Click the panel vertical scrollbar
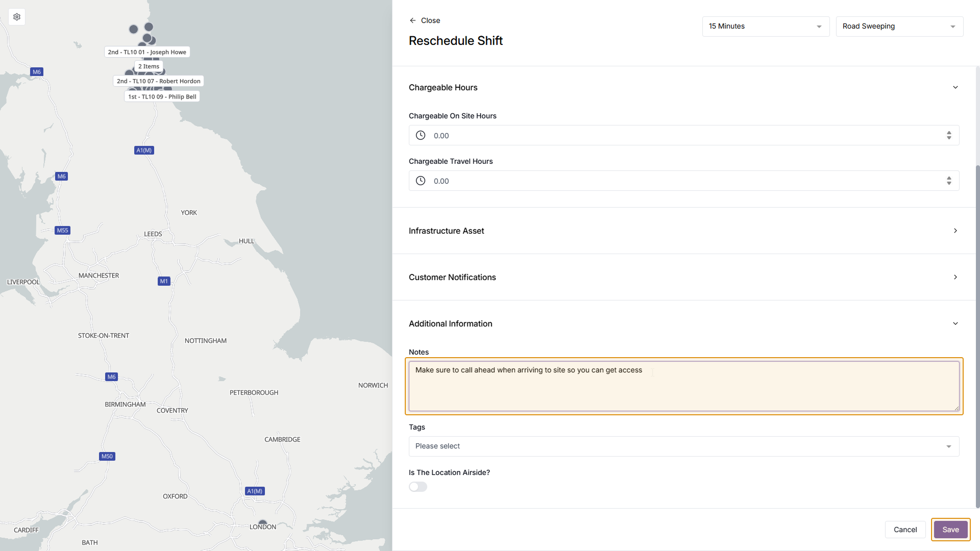This screenshot has width=980, height=551. point(977,337)
